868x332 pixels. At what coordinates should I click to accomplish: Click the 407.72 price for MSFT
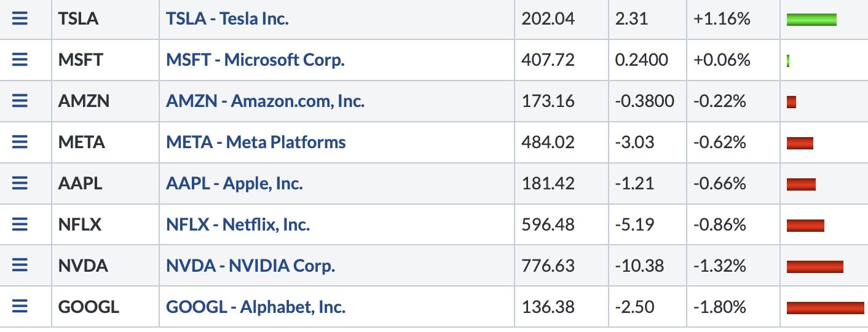point(548,60)
